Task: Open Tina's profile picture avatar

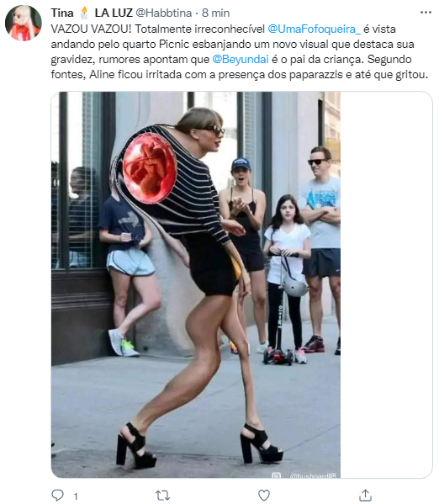Action: click(24, 24)
